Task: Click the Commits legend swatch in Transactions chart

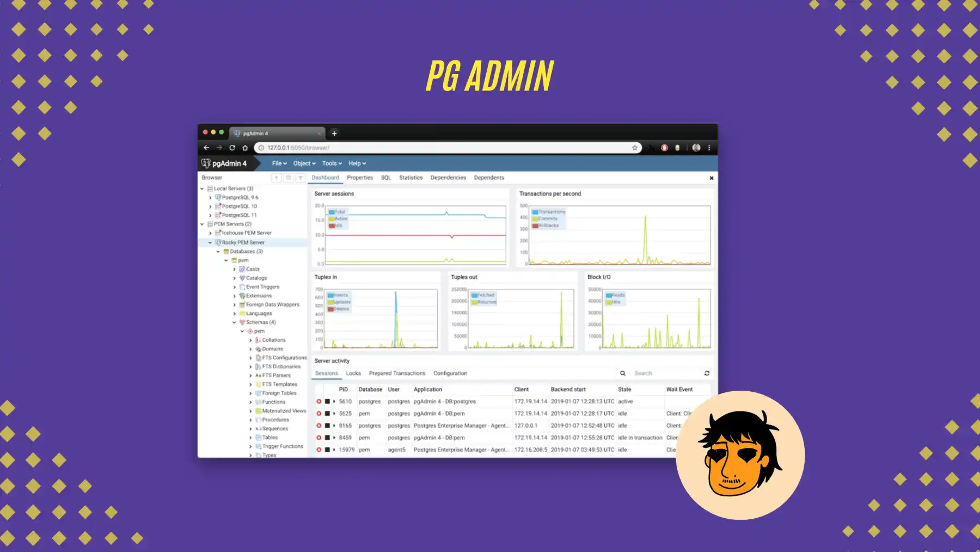Action: (535, 219)
